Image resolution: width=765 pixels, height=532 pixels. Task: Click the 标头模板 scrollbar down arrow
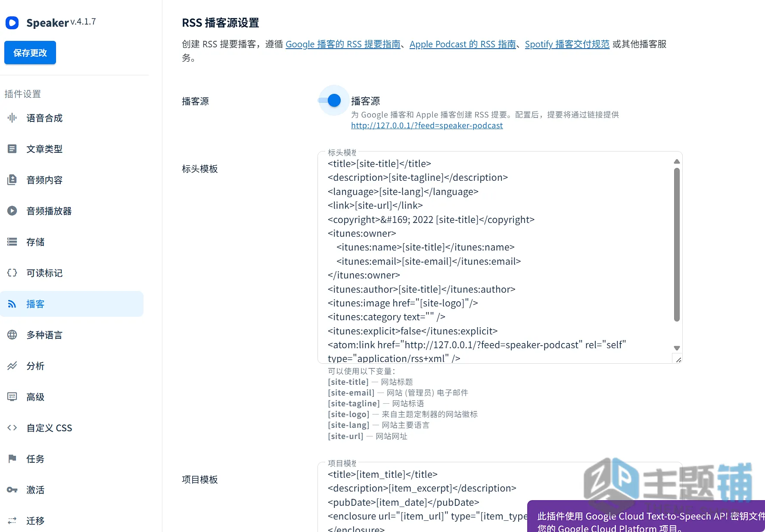coord(677,348)
